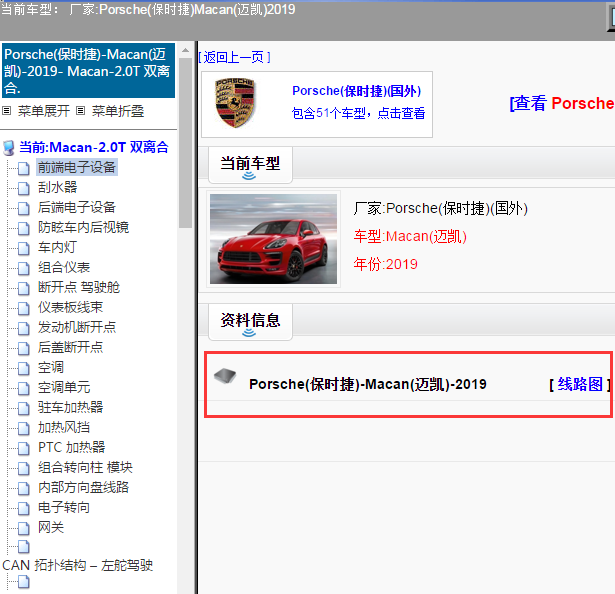Click the Porsche crest logo

(235, 103)
